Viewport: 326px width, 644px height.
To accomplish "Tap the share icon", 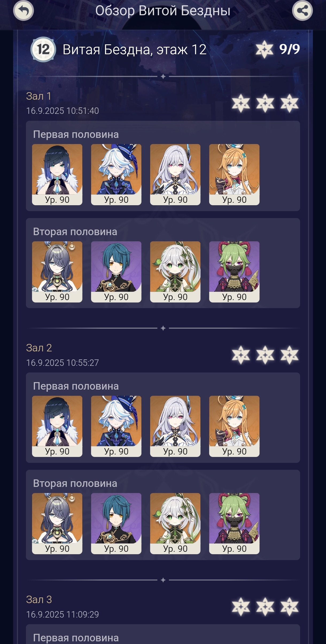I will point(302,11).
